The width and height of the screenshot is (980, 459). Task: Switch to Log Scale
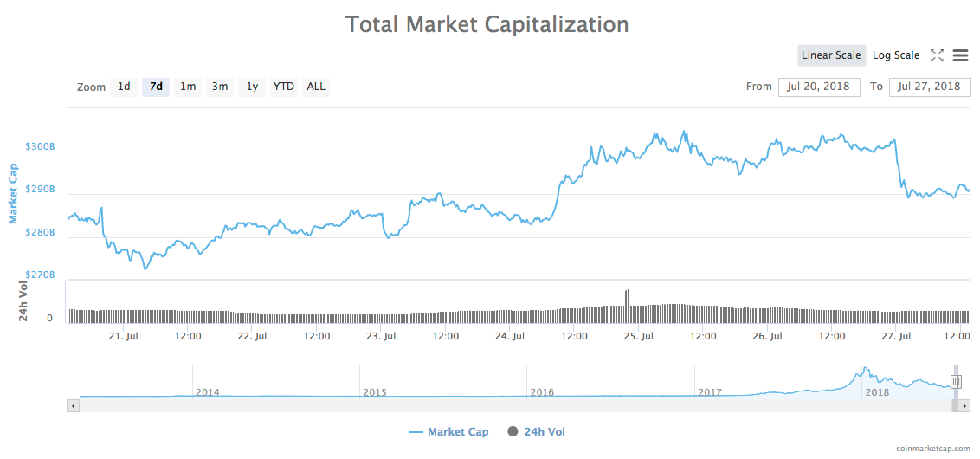coord(895,55)
